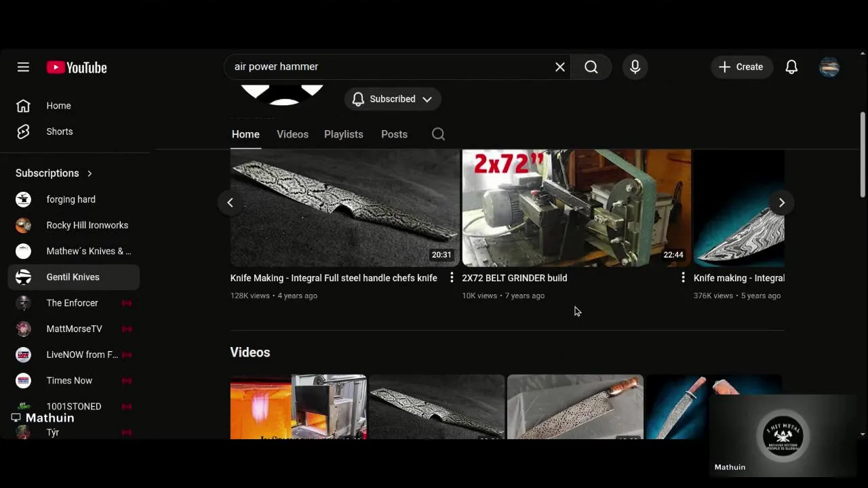The image size is (868, 488).
Task: Open Subscribed dropdown button
Action: (x=393, y=99)
